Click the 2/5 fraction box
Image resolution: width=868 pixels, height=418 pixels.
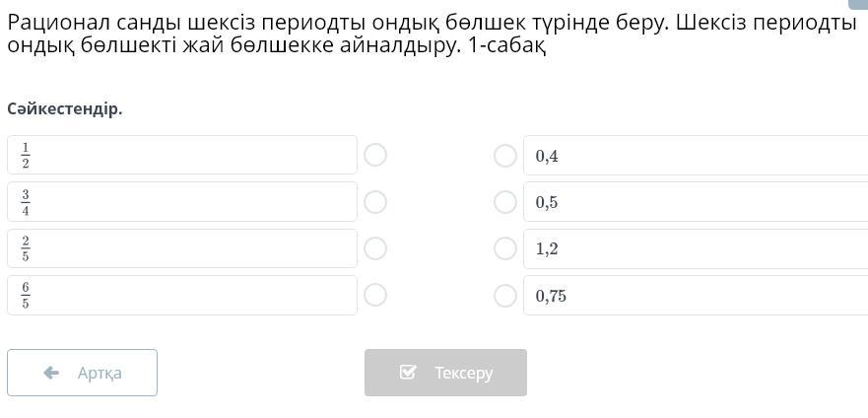click(x=181, y=248)
